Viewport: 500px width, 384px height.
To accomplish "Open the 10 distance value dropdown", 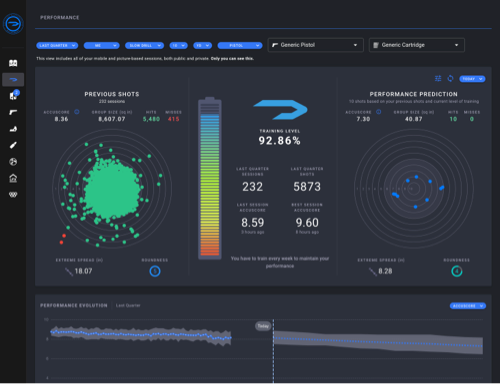I will [x=178, y=45].
